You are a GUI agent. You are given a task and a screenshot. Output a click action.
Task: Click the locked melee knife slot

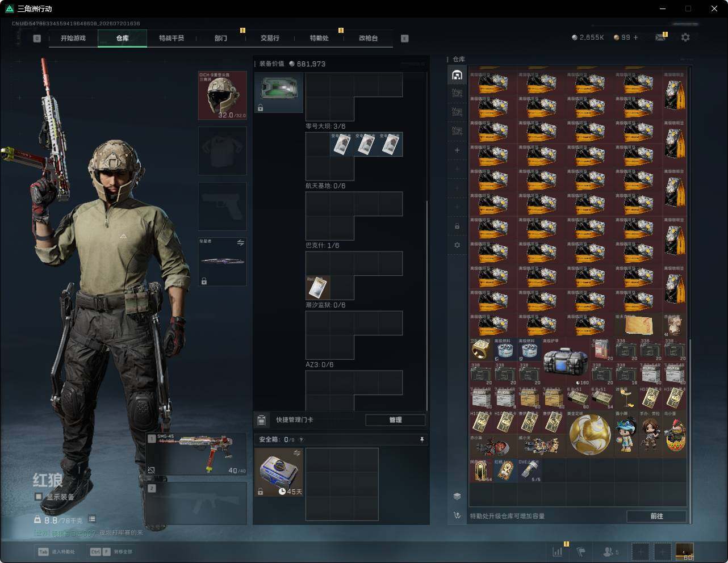[222, 262]
